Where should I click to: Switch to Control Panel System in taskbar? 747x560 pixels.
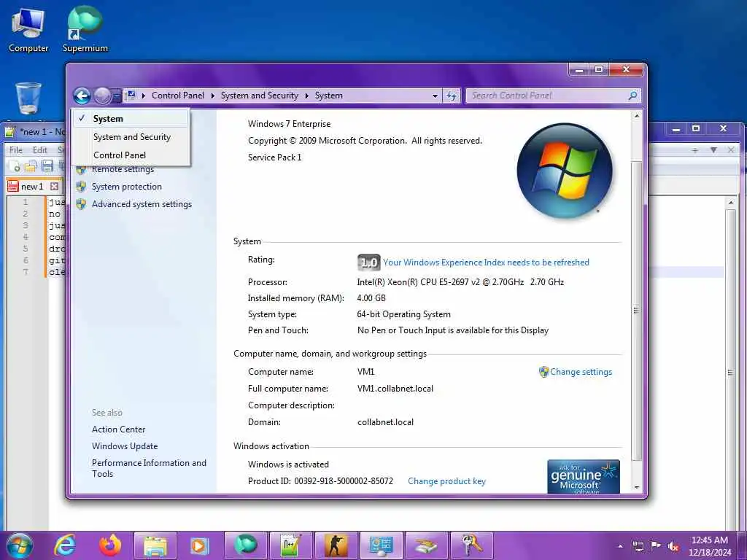[x=381, y=545]
